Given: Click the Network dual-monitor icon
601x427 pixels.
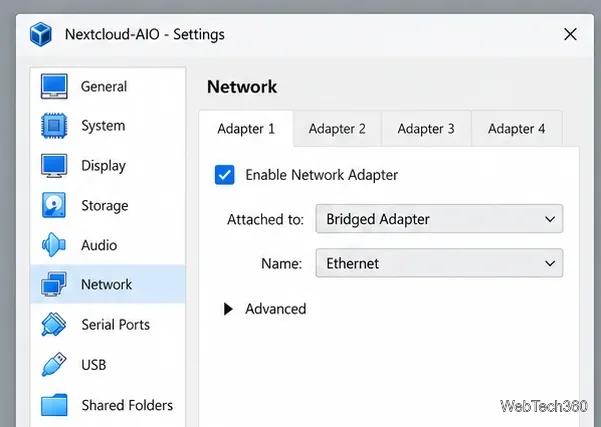Looking at the screenshot, I should click(54, 284).
